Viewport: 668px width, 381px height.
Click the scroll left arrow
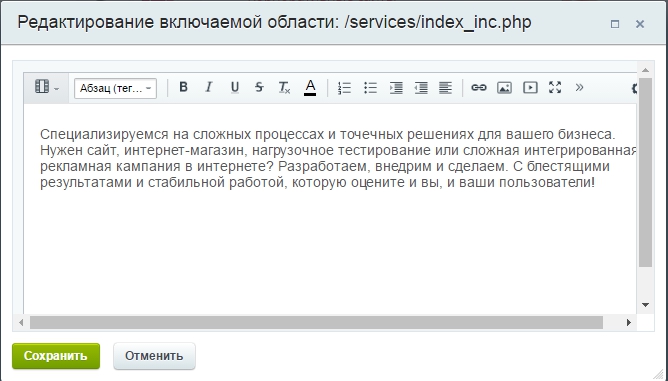[x=21, y=323]
